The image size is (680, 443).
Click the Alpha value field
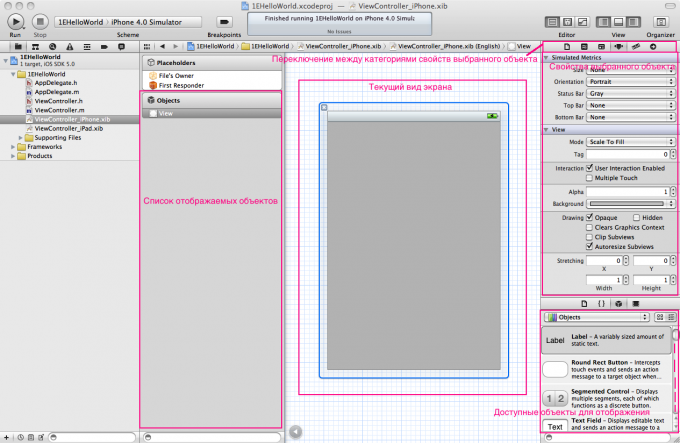(628, 192)
